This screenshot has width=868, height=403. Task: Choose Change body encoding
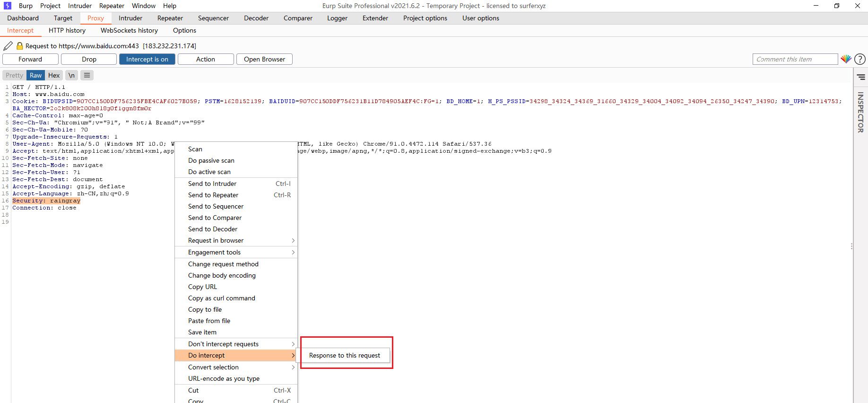click(236, 275)
